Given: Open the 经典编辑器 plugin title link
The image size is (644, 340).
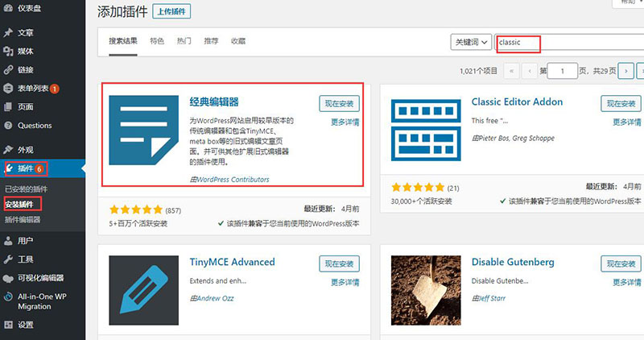Looking at the screenshot, I should (214, 102).
